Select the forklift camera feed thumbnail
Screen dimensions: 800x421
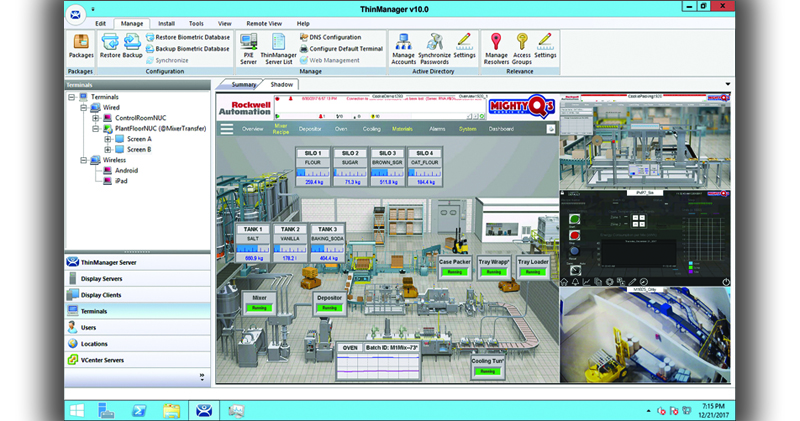coord(645,335)
